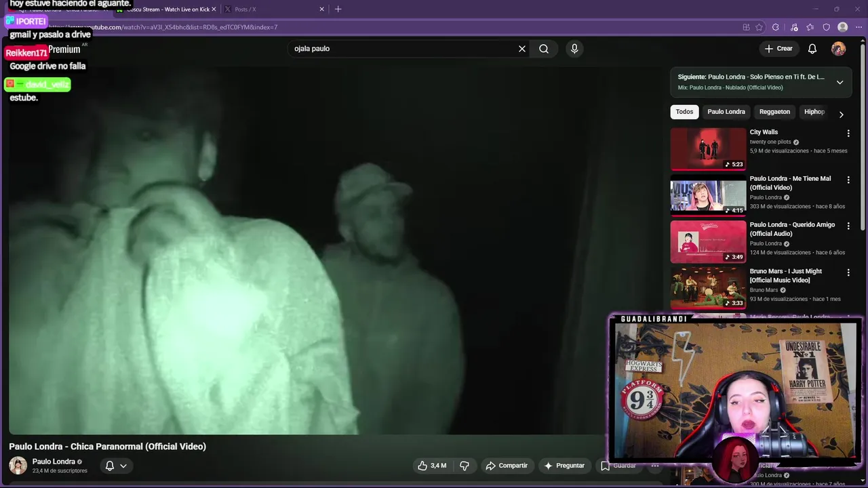868x488 pixels.
Task: Open twenty one pilots channel link
Action: coord(770,142)
